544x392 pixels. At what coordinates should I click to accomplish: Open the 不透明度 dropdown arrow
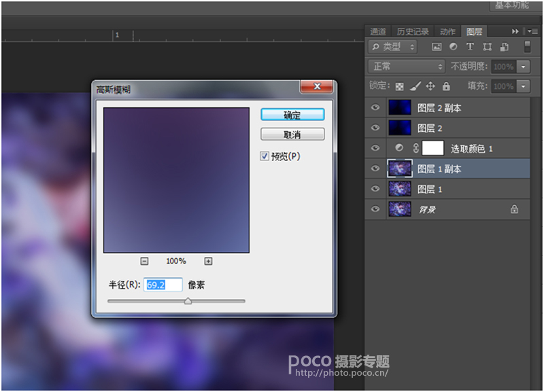pyautogui.click(x=523, y=67)
